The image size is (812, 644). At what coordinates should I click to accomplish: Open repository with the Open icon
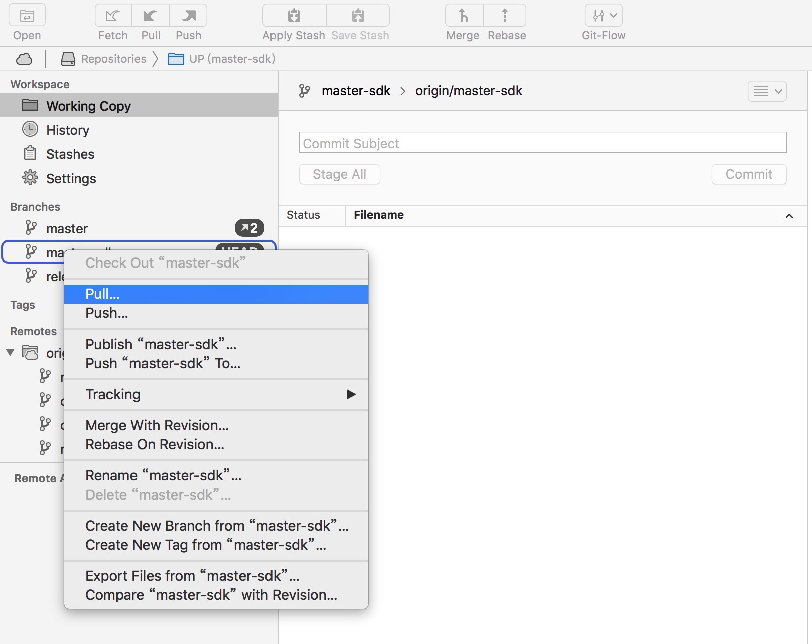coord(27,16)
